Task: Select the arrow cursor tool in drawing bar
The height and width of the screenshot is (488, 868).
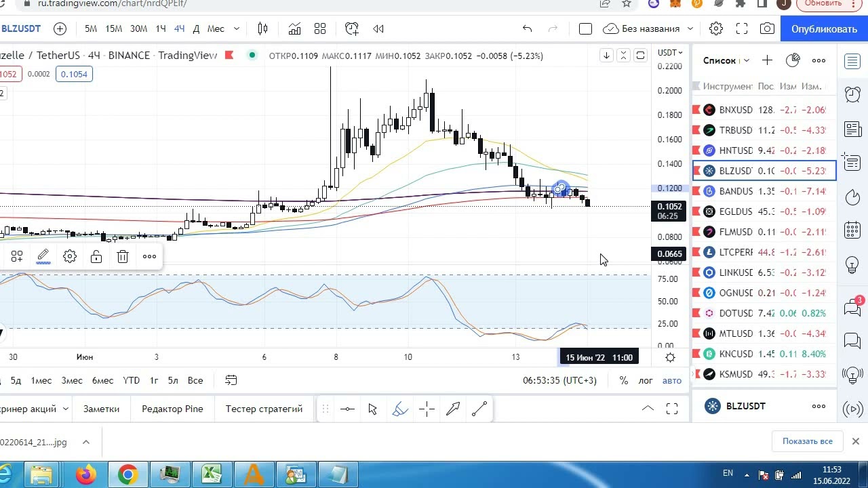Action: pyautogui.click(x=372, y=409)
